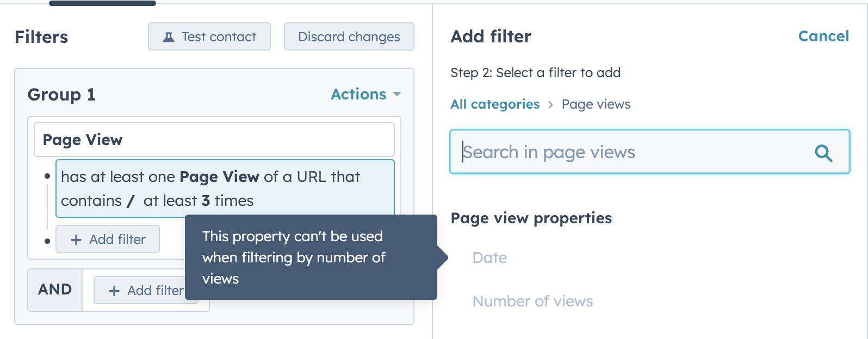Click the plus icon on Group 1's Add filter

pyautogui.click(x=76, y=239)
